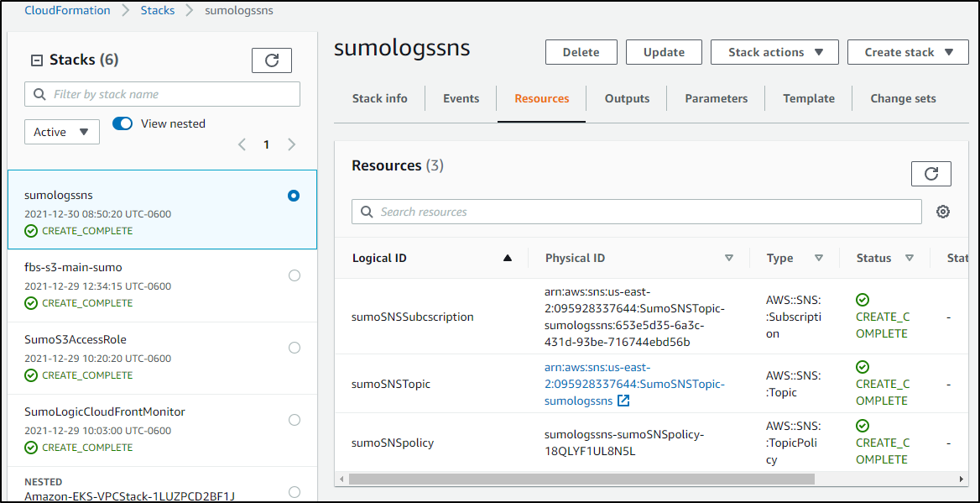This screenshot has height=503, width=980.
Task: Click the sumoSNSTopic logical ID cell
Action: 391,384
